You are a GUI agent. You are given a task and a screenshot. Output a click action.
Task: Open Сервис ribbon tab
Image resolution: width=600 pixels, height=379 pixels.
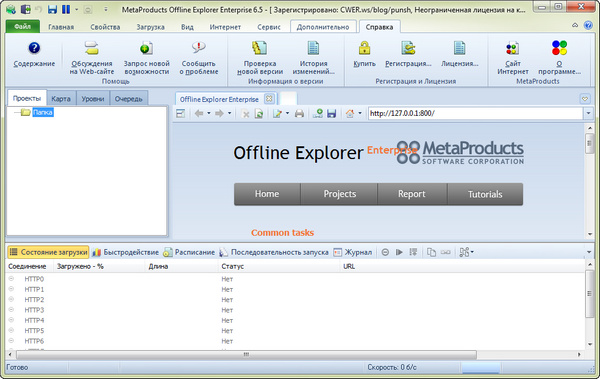[269, 27]
